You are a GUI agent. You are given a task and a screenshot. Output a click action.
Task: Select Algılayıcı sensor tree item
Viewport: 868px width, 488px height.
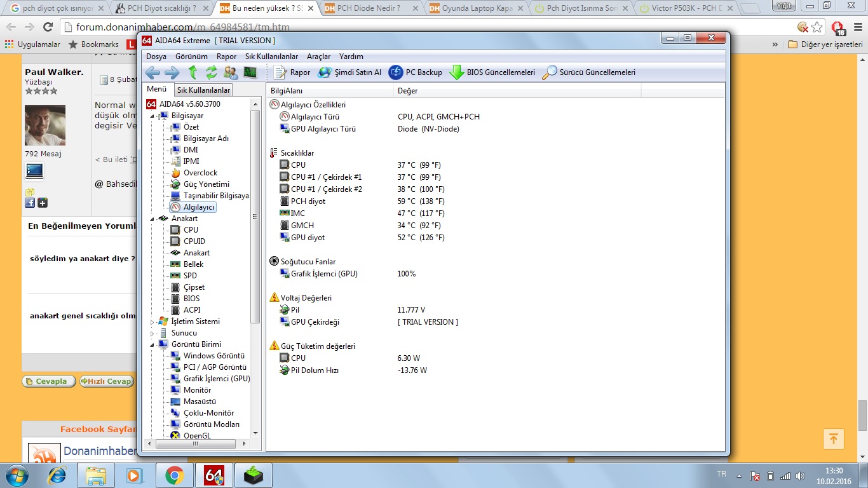point(193,207)
